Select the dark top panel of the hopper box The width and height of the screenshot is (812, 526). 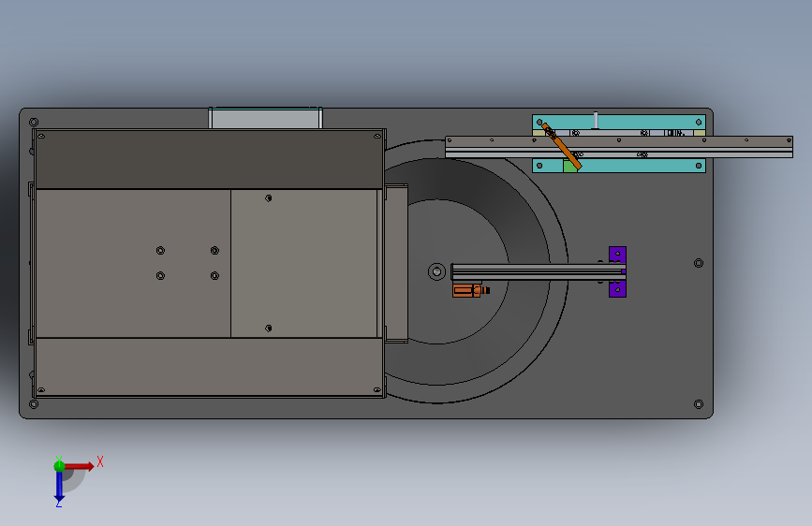(x=209, y=159)
